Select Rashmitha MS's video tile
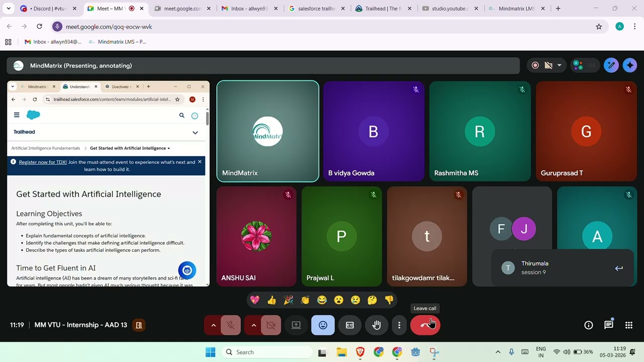 [x=480, y=131]
